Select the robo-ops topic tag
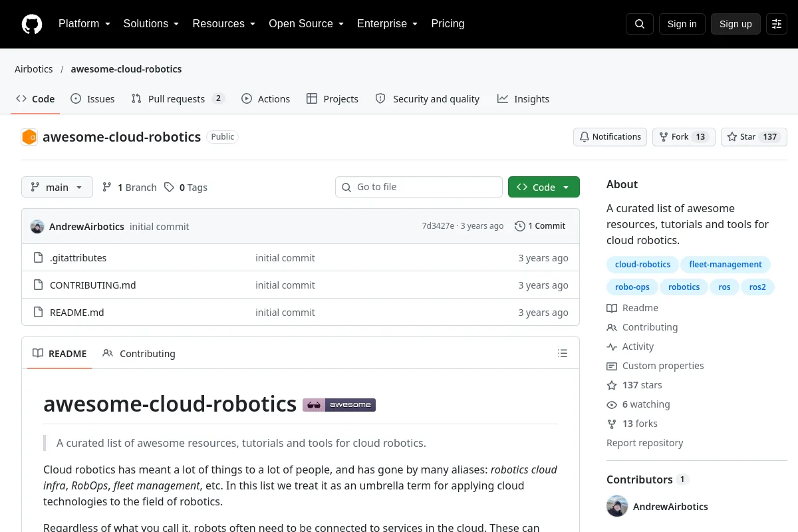Screen dimensions: 798x532 point(632,287)
